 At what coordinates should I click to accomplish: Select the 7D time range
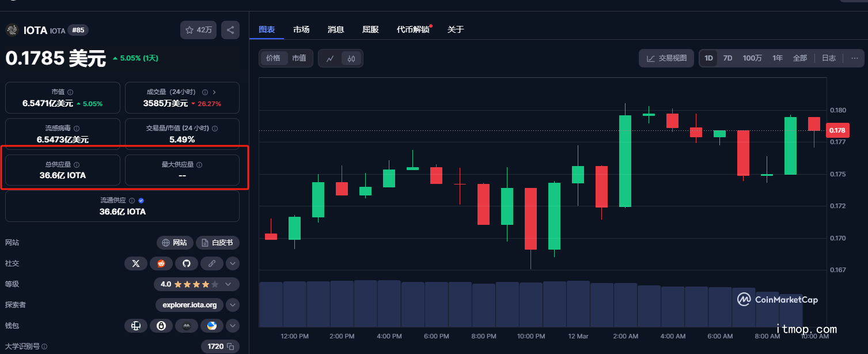point(727,58)
